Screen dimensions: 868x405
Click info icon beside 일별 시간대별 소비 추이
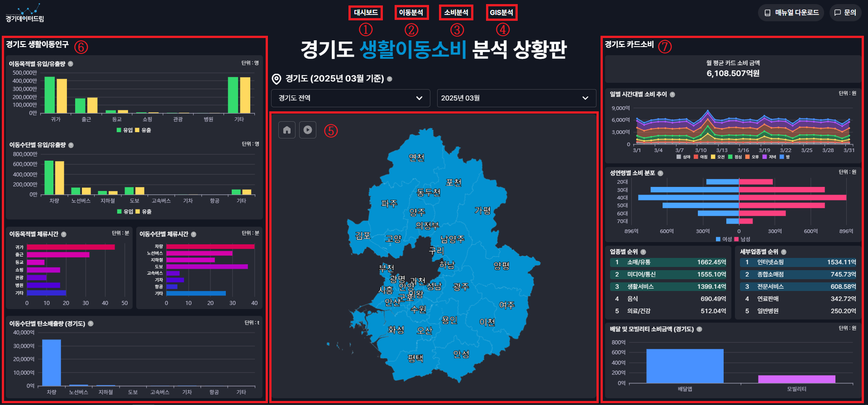coord(672,95)
